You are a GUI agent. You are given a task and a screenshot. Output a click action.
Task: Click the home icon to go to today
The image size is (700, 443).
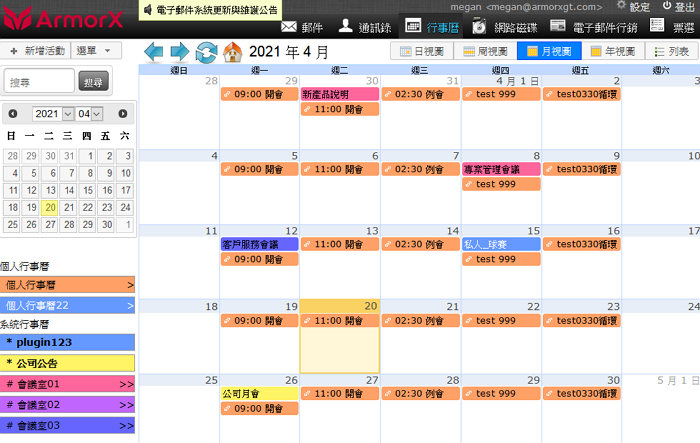click(x=232, y=51)
